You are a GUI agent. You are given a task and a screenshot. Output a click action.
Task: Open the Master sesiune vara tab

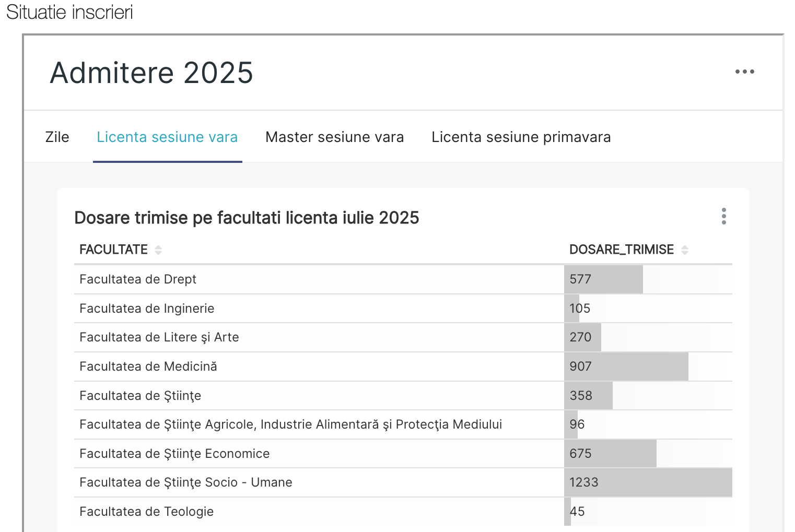pyautogui.click(x=334, y=137)
